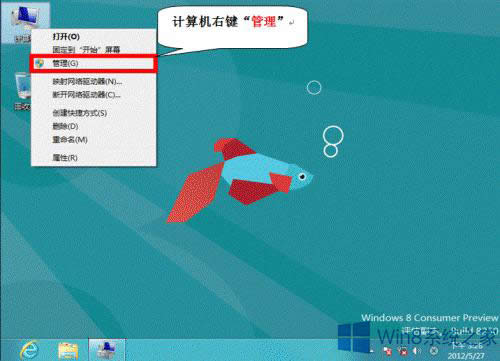Viewport: 500px width, 361px height.
Task: Select 断开网络驱动器(C)... menu item
Action: click(93, 95)
